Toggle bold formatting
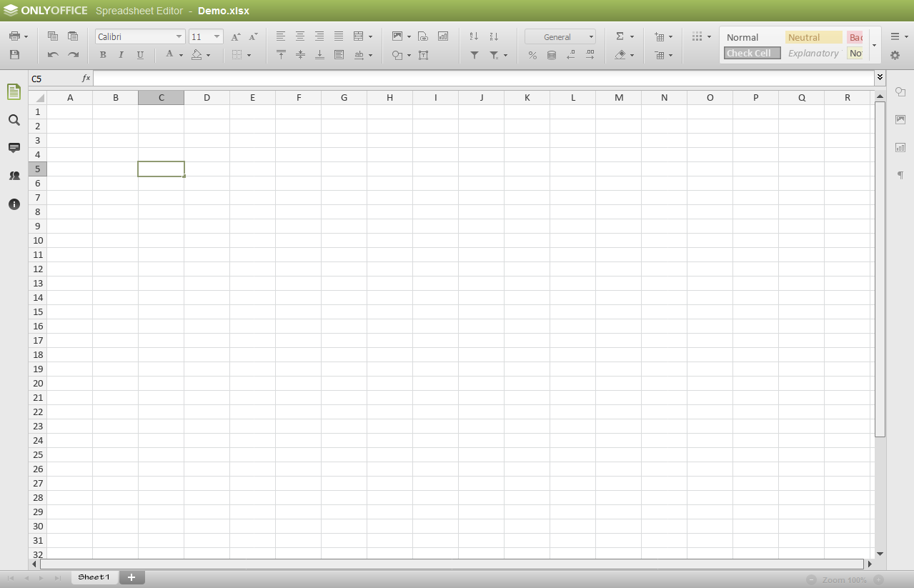The width and height of the screenshot is (914, 588). click(103, 55)
